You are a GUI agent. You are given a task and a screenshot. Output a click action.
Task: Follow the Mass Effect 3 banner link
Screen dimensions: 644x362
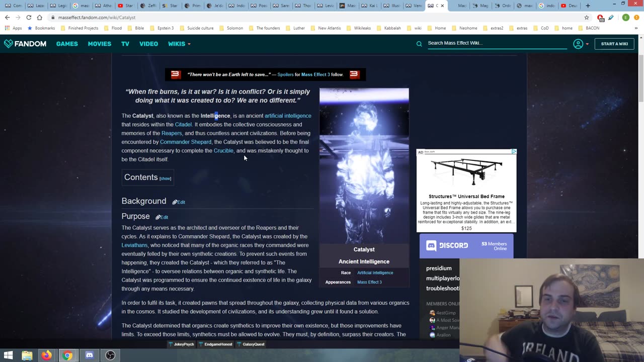315,74
